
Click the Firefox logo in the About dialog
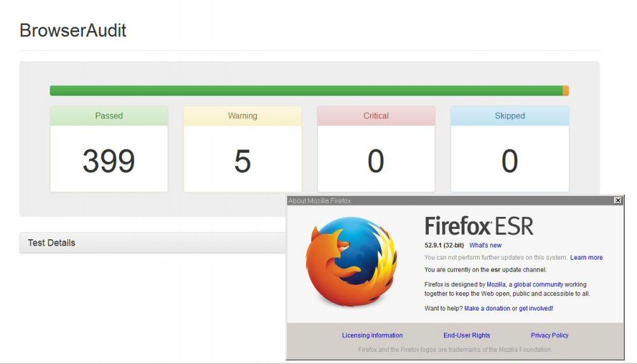click(x=352, y=262)
